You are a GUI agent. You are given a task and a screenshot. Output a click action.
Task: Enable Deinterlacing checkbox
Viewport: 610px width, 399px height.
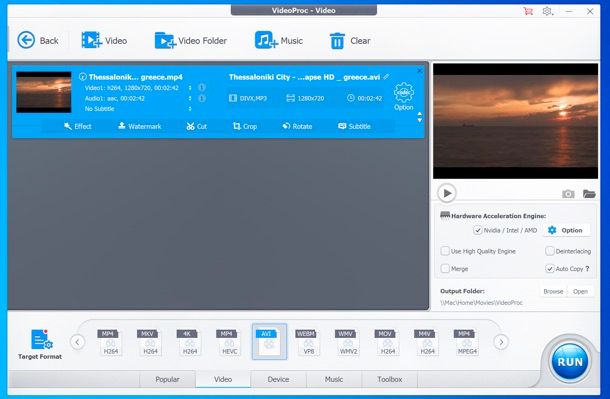[x=550, y=251]
